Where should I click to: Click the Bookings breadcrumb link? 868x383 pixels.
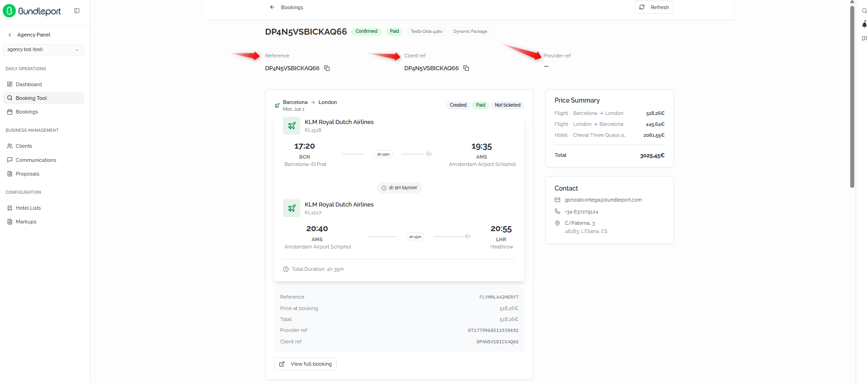(292, 7)
